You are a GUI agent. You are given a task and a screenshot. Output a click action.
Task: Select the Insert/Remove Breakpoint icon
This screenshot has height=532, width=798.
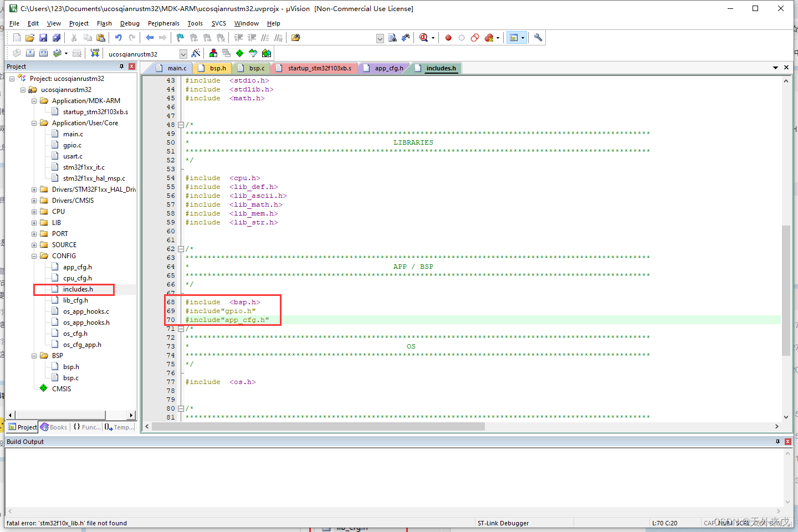coord(448,38)
